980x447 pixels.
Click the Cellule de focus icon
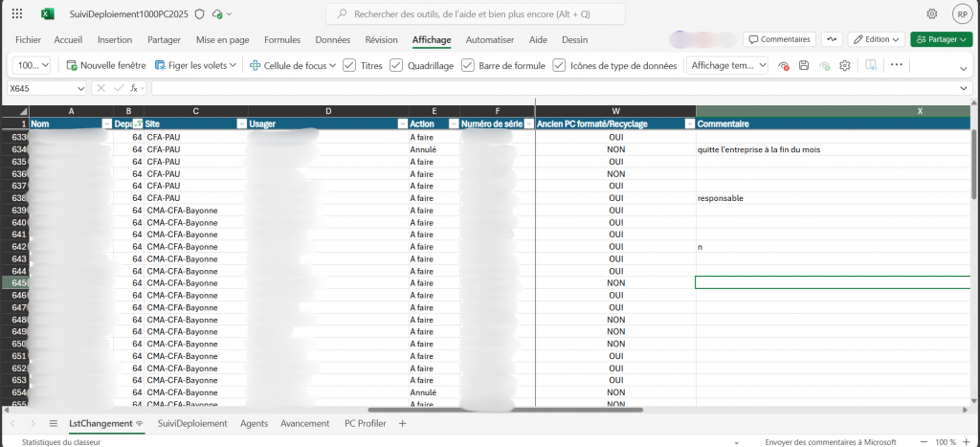tap(255, 65)
